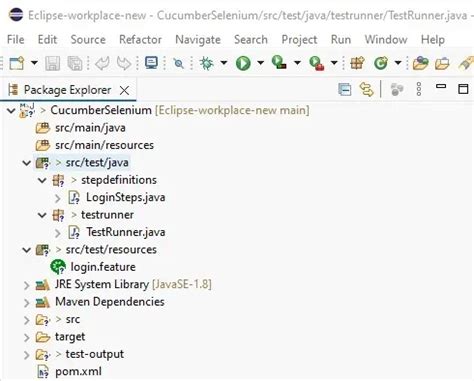
Task: Click the Cucumber icon beside login.feature
Action: [x=58, y=267]
